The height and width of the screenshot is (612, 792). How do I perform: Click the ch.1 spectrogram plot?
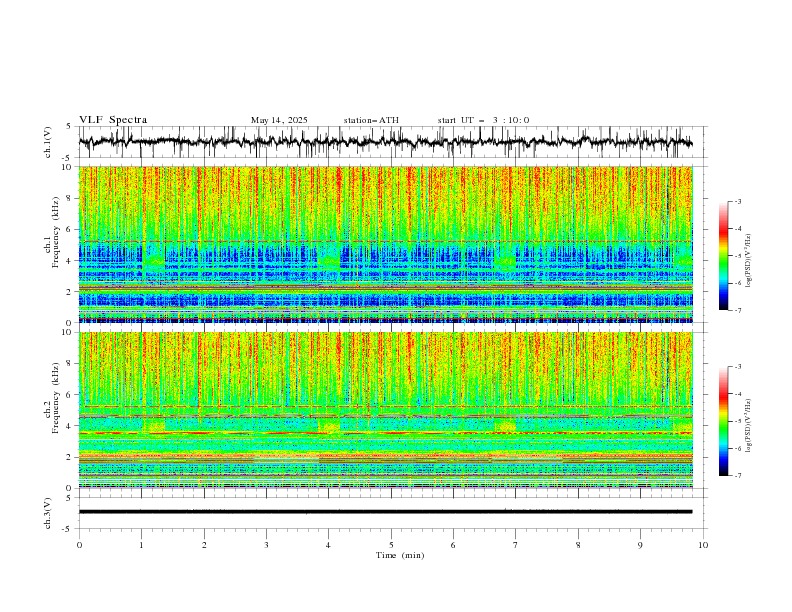click(x=385, y=244)
